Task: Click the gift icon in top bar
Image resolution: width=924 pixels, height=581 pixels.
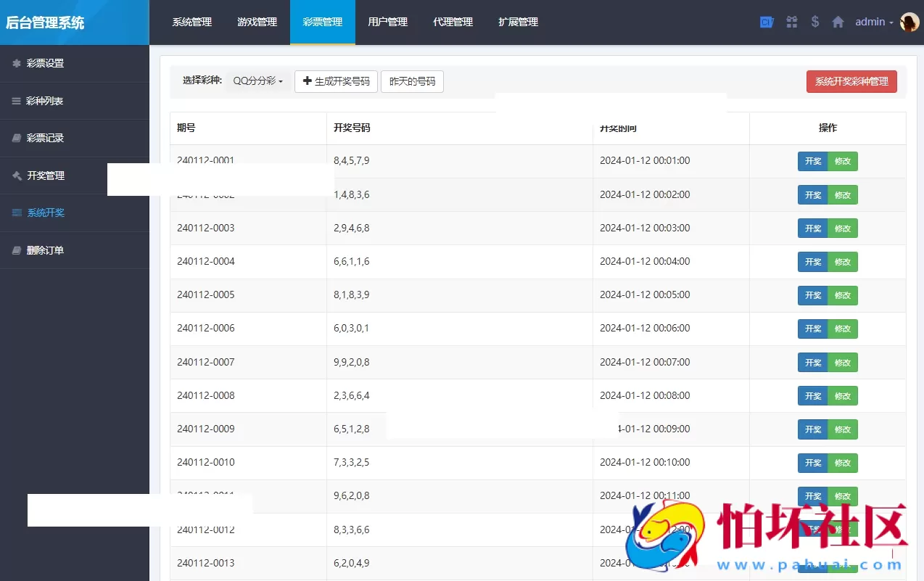Action: coord(791,22)
